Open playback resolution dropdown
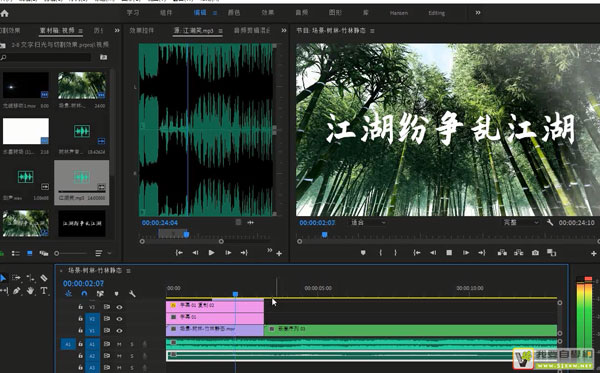Viewport: 600px width, 373px height. coord(521,222)
